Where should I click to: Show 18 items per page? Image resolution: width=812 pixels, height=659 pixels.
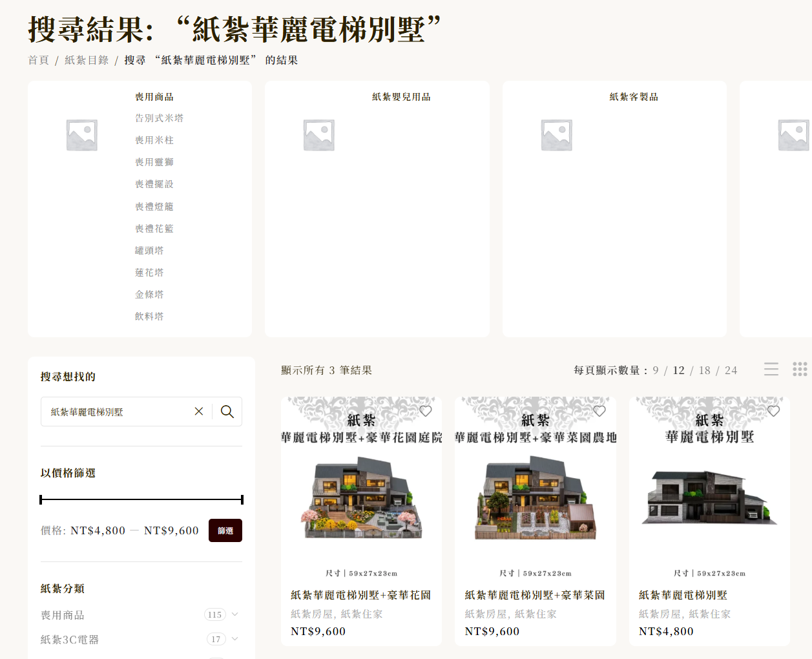coord(704,370)
